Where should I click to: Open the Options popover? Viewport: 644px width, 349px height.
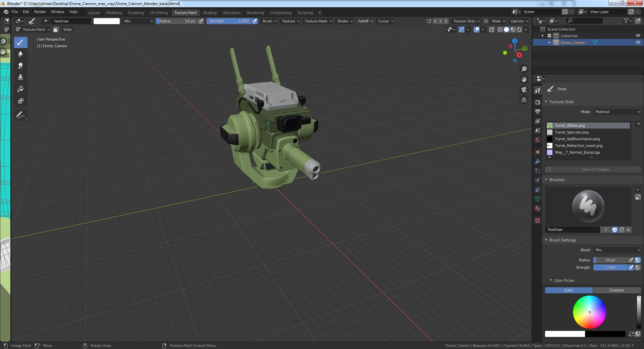tap(519, 21)
